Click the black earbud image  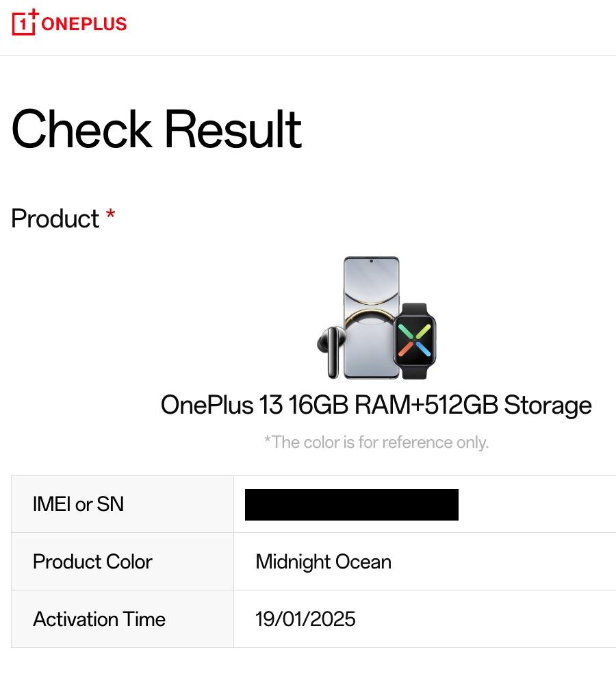[x=329, y=349]
